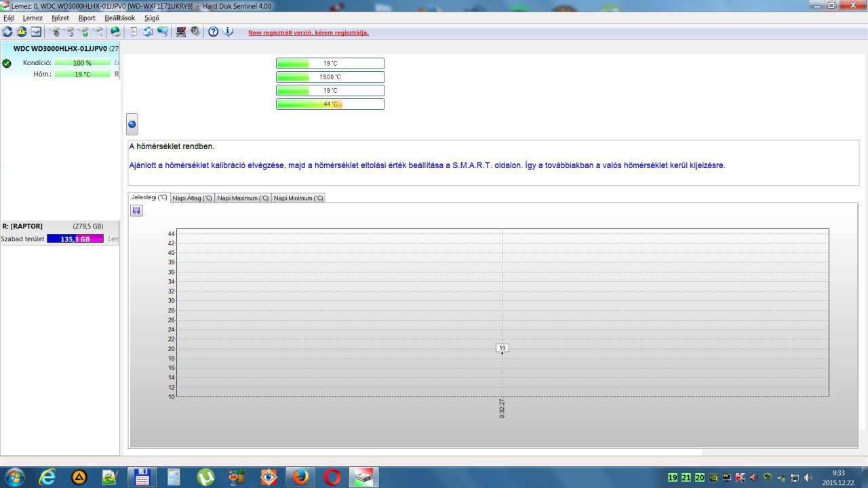Launch Internet Explorer from taskbar
The image size is (868, 488).
(x=47, y=477)
